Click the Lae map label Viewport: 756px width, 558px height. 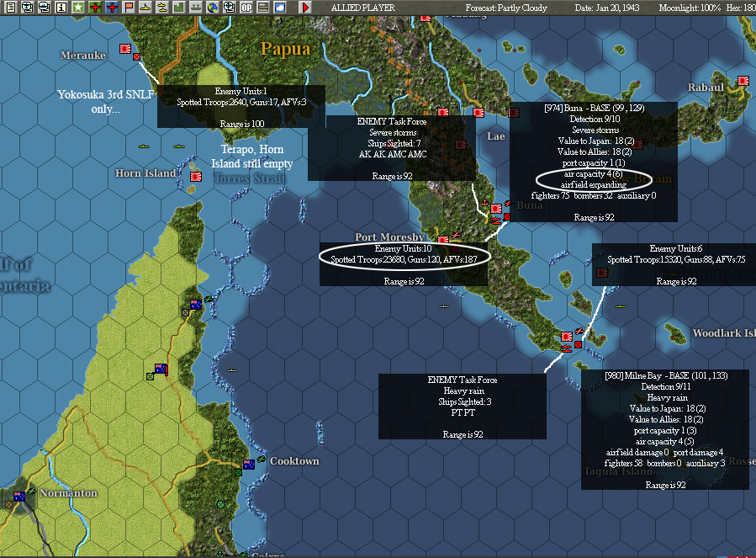click(x=495, y=136)
